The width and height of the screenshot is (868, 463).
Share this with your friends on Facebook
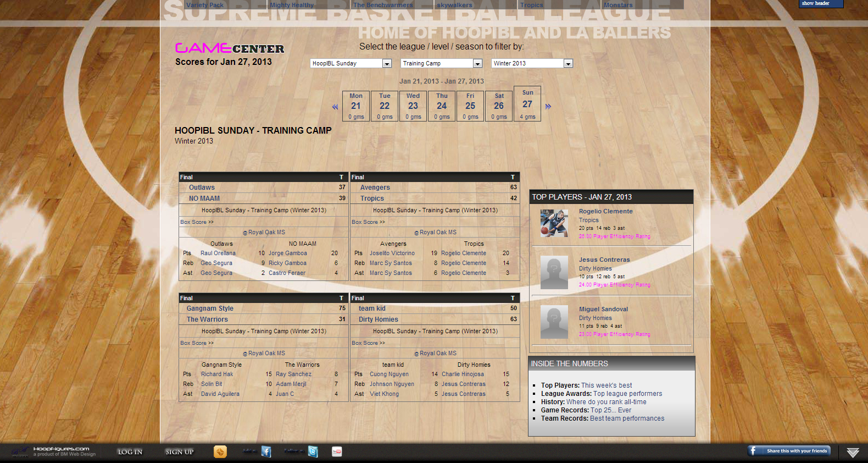click(x=789, y=451)
